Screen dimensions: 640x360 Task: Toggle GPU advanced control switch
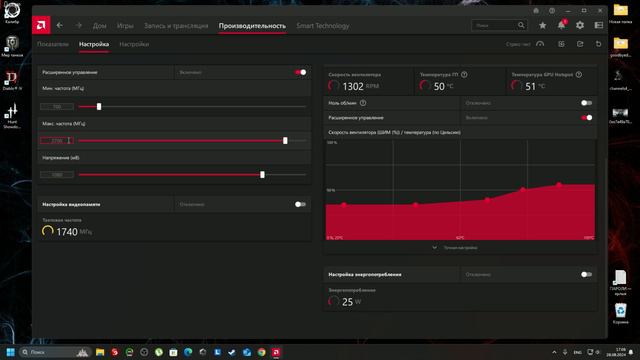coord(300,72)
